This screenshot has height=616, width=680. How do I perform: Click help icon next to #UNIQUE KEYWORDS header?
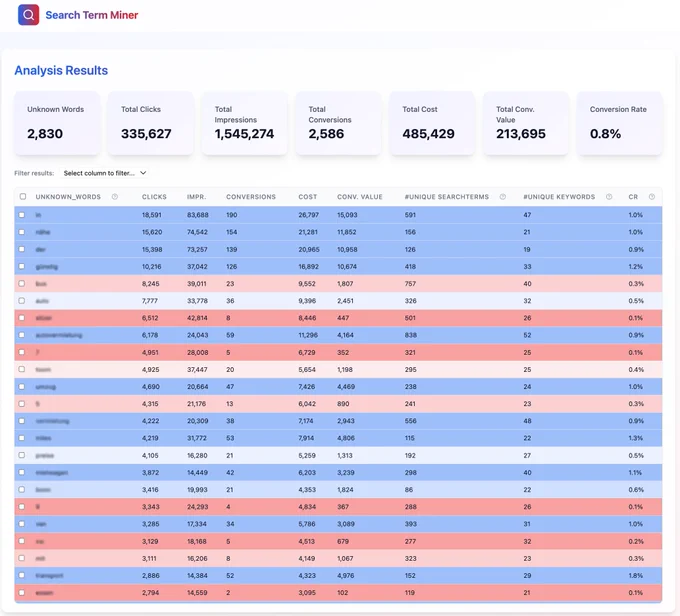pos(609,197)
